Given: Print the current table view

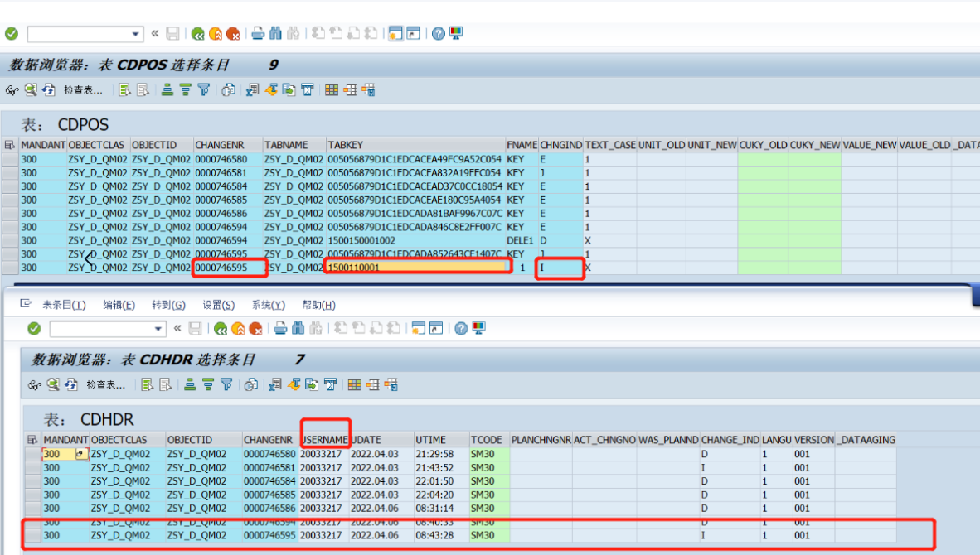Looking at the screenshot, I should (256, 33).
